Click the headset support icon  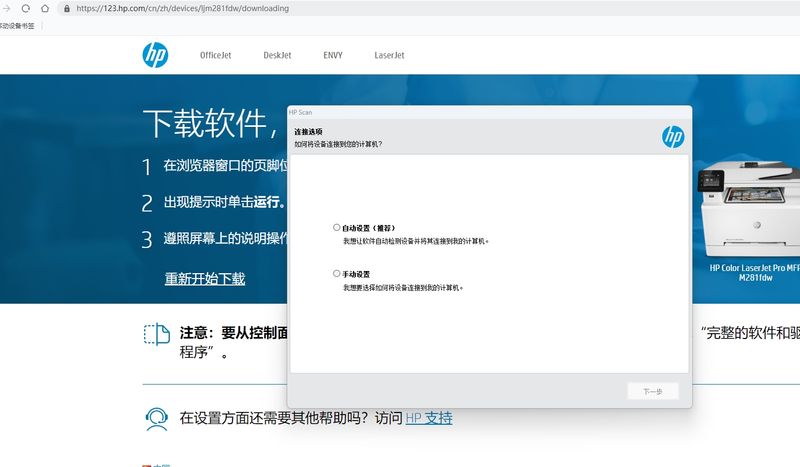click(156, 418)
